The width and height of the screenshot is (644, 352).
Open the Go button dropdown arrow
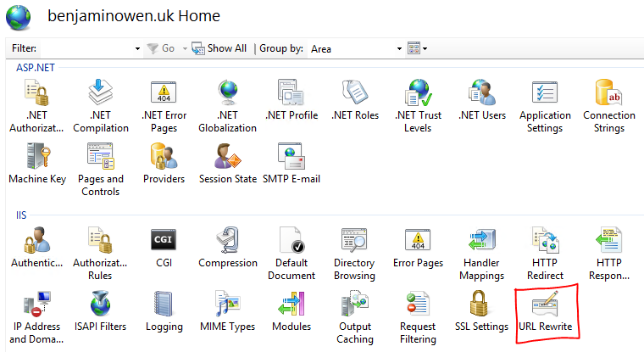(x=185, y=49)
